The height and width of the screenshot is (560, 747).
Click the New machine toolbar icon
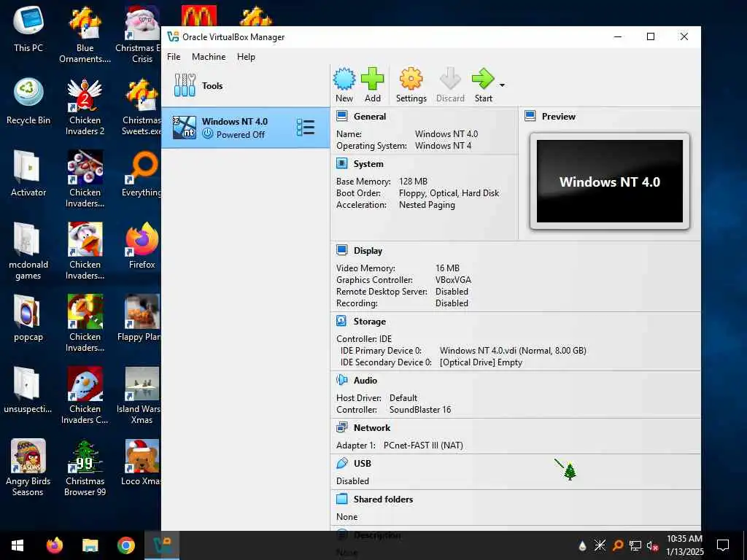click(344, 79)
